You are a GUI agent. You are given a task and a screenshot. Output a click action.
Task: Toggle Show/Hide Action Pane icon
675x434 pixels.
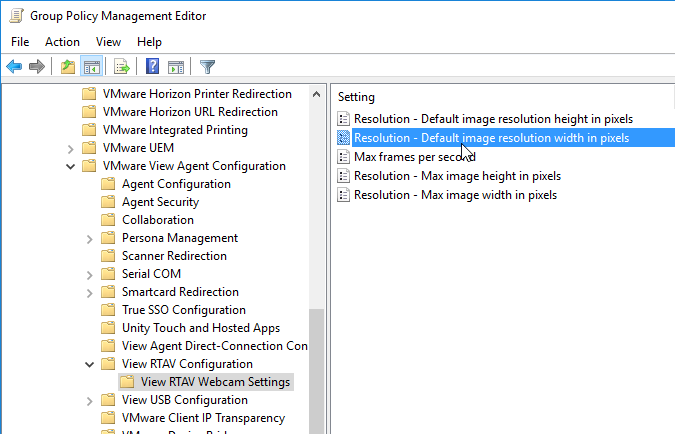coord(176,67)
